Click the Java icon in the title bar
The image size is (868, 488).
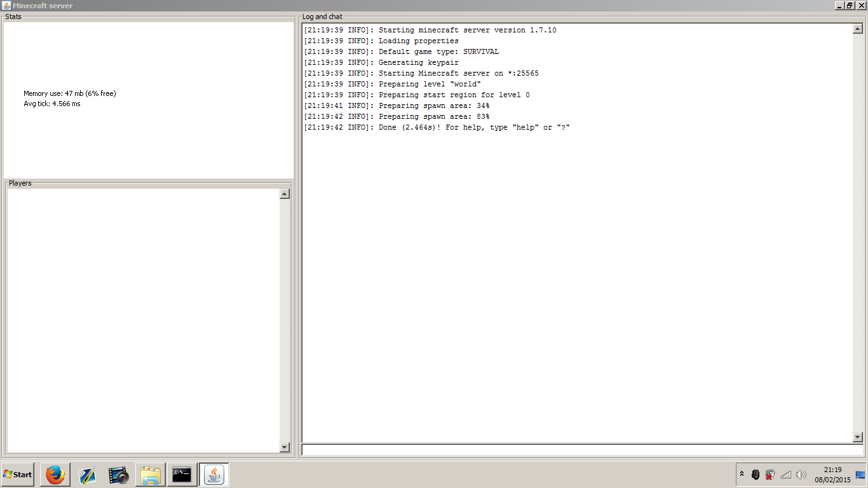pyautogui.click(x=6, y=6)
